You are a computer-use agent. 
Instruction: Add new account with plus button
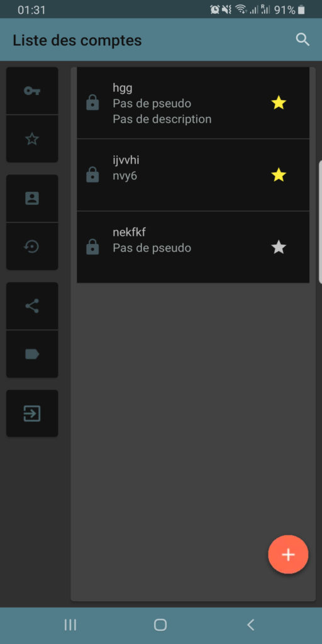pyautogui.click(x=288, y=555)
